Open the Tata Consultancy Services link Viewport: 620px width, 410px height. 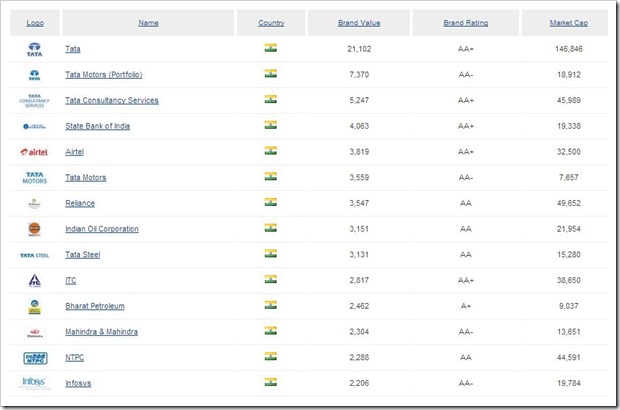[x=111, y=101]
